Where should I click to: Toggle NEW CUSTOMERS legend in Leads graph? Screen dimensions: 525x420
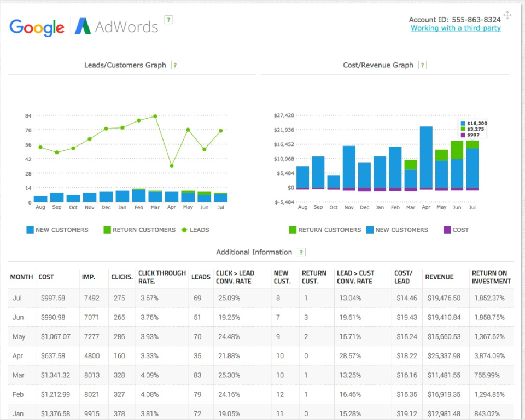click(57, 230)
